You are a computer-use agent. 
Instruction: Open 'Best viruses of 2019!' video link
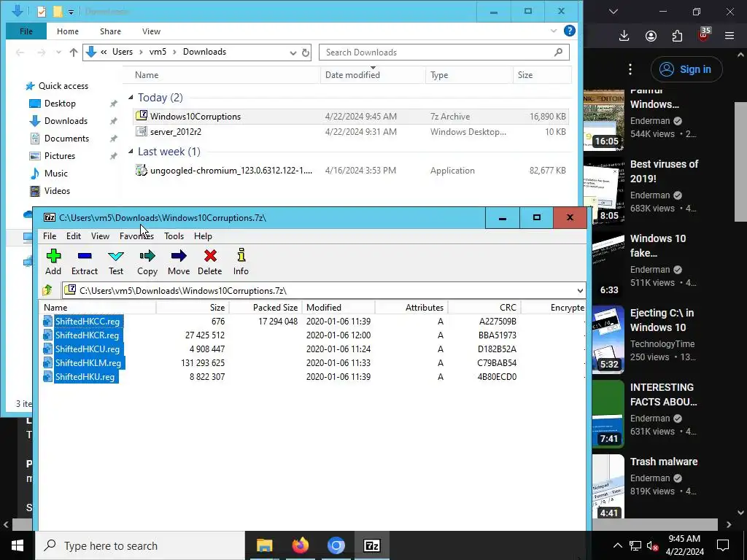coord(664,171)
